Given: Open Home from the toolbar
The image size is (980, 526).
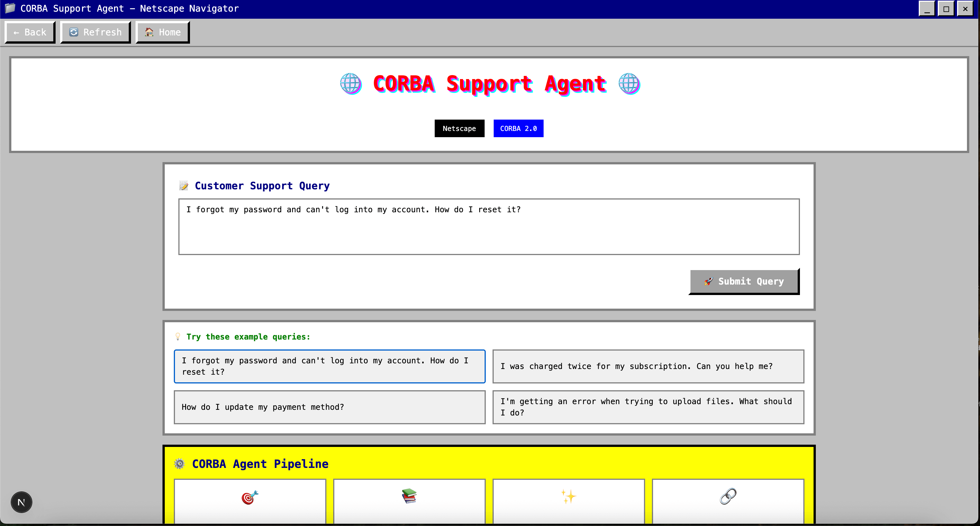Looking at the screenshot, I should point(162,32).
